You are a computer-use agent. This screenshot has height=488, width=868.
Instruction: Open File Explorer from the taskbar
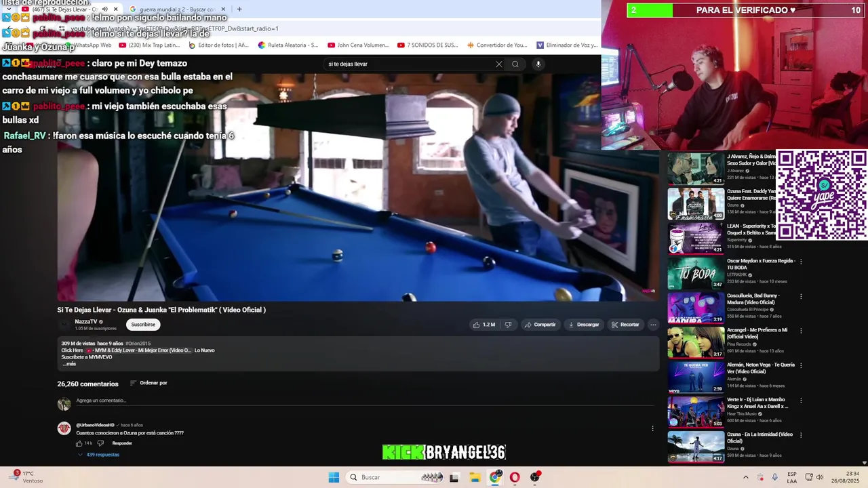coord(475,477)
